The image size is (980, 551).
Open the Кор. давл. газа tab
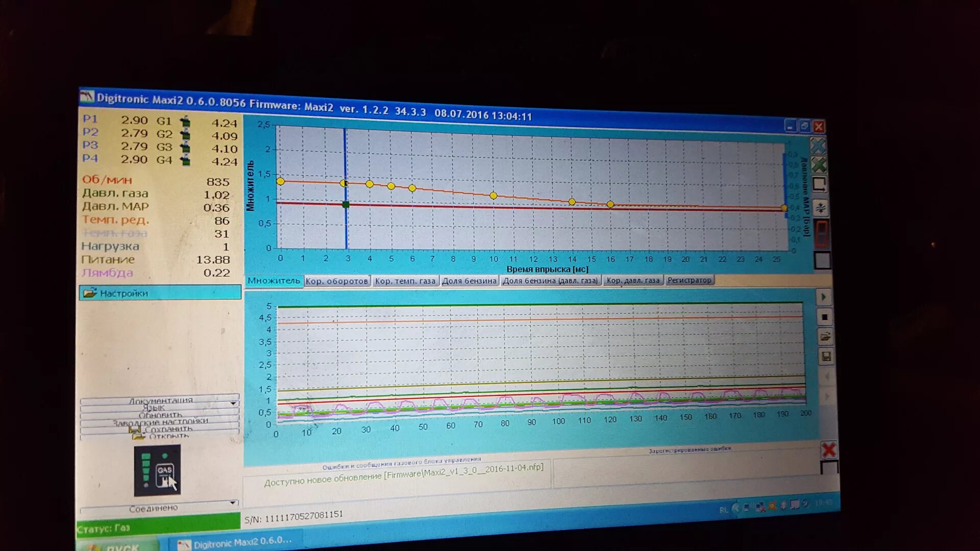point(633,280)
